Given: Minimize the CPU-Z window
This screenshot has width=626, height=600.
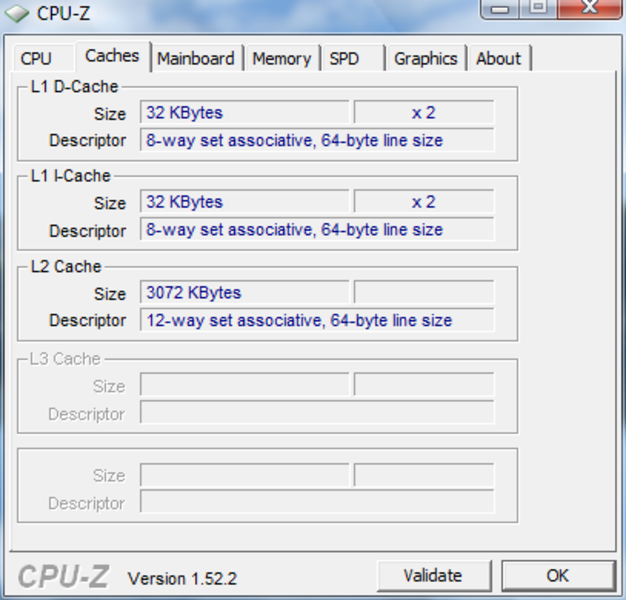Looking at the screenshot, I should point(500,8).
